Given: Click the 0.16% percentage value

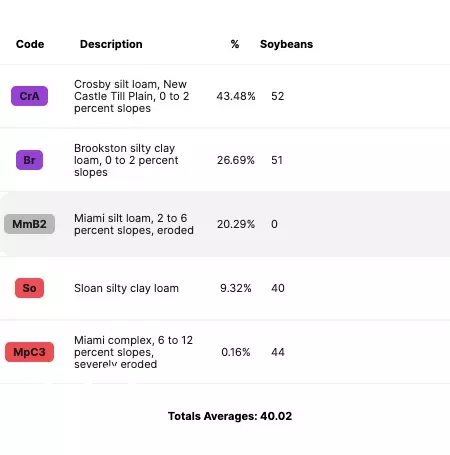Looking at the screenshot, I should (236, 352).
